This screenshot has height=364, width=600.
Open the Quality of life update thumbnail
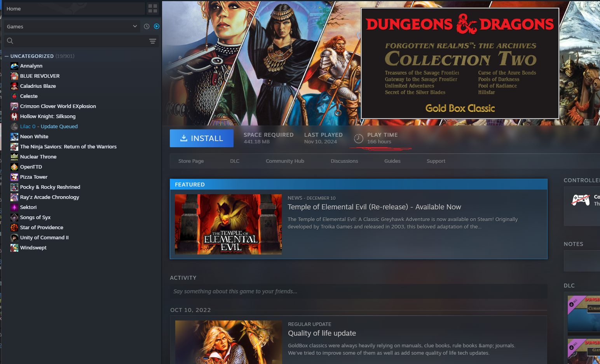click(228, 342)
